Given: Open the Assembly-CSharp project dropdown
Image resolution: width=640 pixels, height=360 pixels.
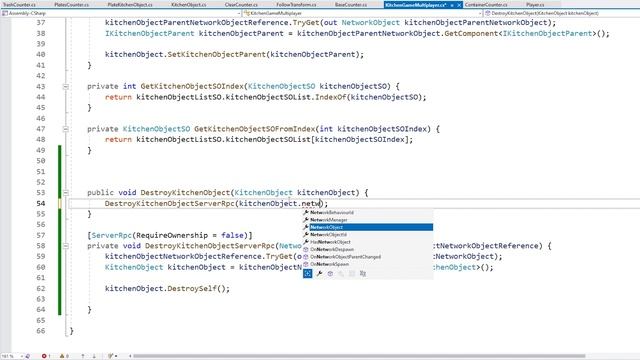Looking at the screenshot, I should tap(239, 13).
